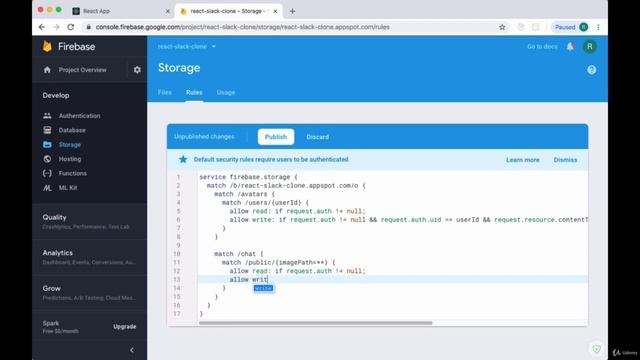Upgrade the Spark plan
640x360 pixels.
click(124, 327)
